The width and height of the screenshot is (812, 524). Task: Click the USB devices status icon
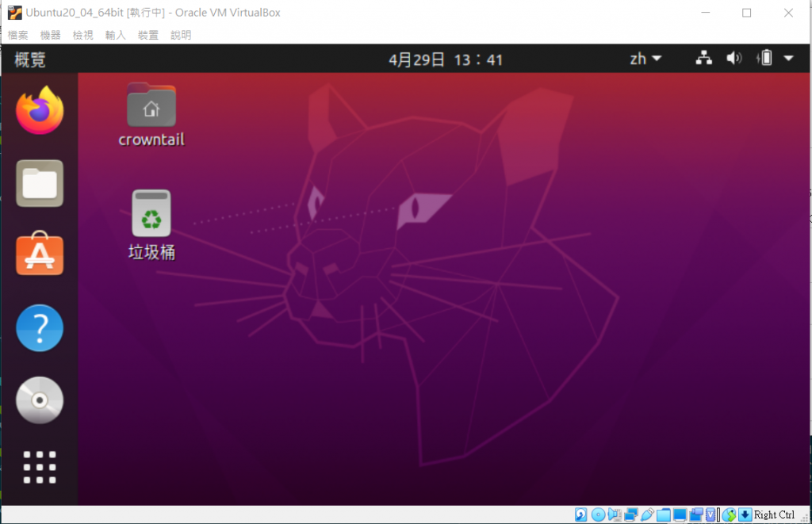(x=647, y=514)
